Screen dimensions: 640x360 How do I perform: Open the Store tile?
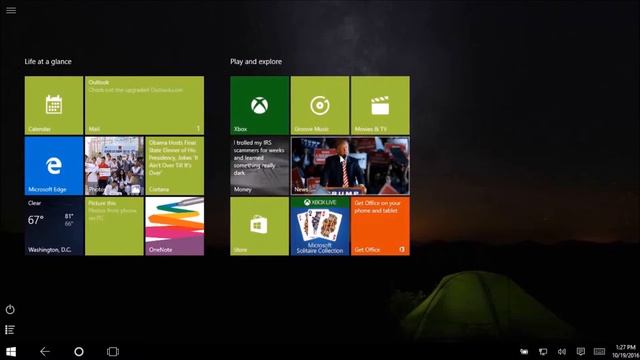pyautogui.click(x=260, y=226)
